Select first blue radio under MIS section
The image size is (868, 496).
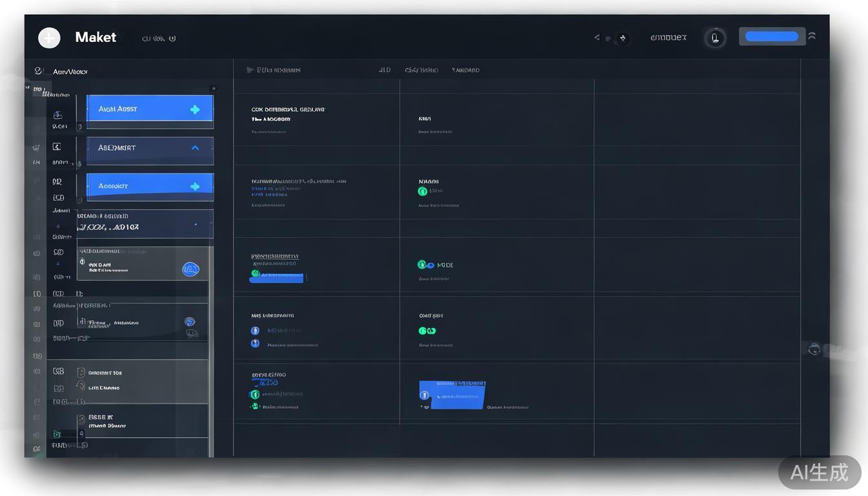click(255, 331)
